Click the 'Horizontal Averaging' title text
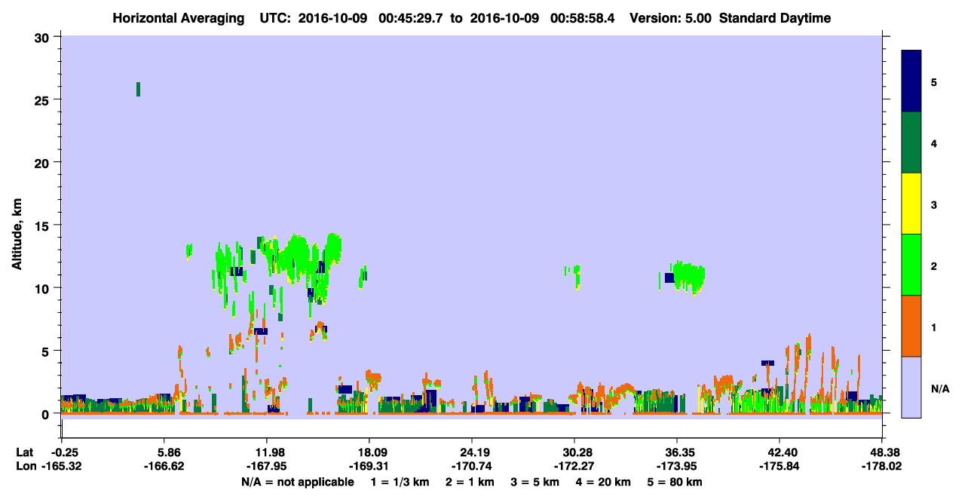Viewport: 980px width, 503px height. (179, 18)
